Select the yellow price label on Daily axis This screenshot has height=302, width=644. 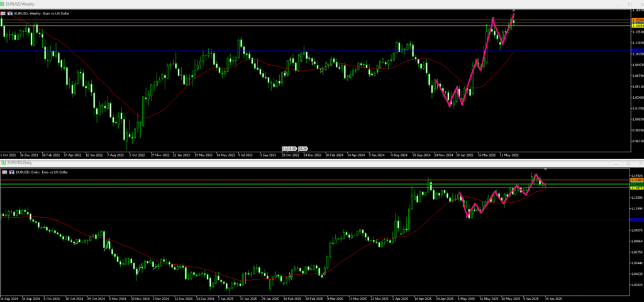[x=637, y=187]
